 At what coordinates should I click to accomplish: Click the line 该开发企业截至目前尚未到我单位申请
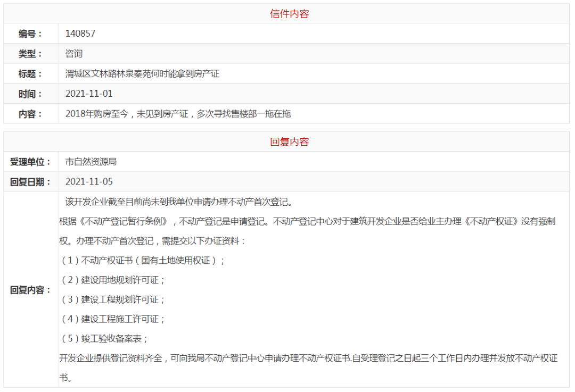coord(178,202)
